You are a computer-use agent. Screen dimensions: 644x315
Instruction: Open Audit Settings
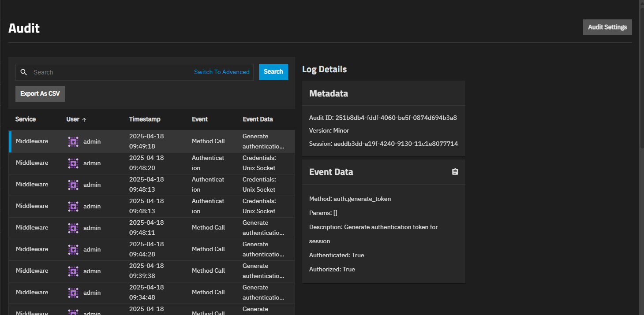point(607,27)
